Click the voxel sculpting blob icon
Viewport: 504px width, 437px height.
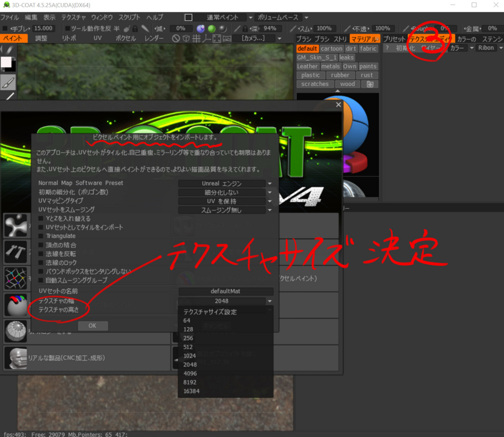pyautogui.click(x=15, y=225)
